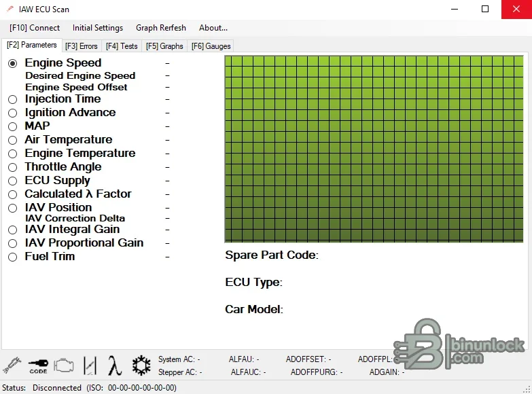Select the MAP radio button
The image size is (532, 394).
click(x=12, y=126)
